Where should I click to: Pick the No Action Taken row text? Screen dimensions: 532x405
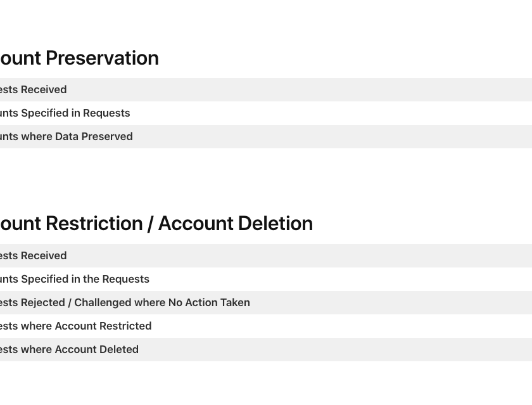pyautogui.click(x=209, y=302)
